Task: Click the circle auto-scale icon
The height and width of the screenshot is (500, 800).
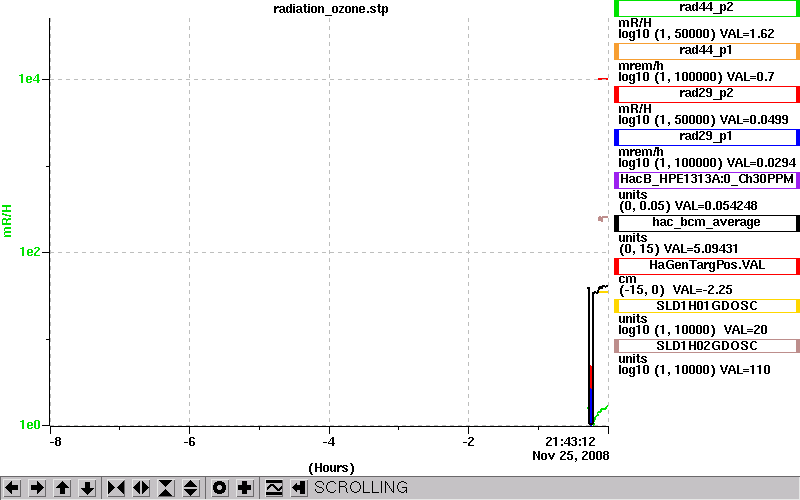Action: (x=219, y=488)
